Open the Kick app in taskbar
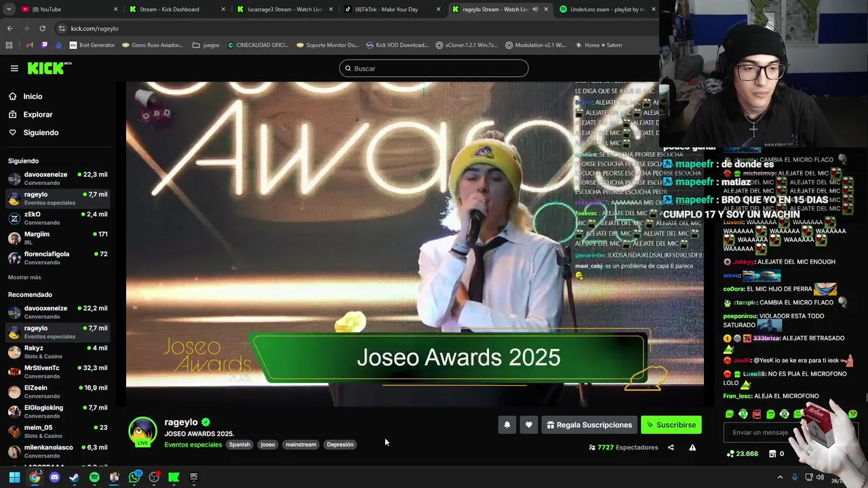868x488 pixels. (x=174, y=477)
